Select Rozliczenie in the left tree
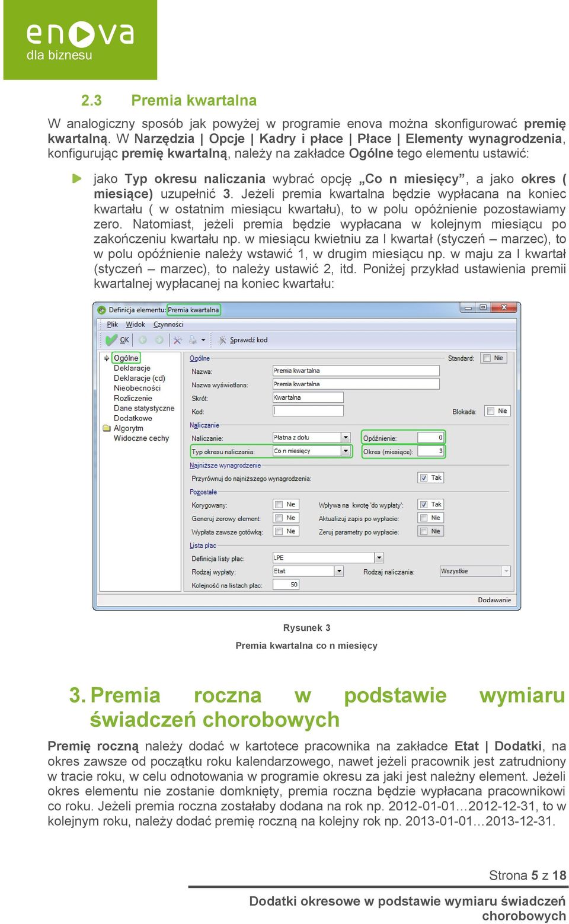The height and width of the screenshot is (924, 569). 133,399
